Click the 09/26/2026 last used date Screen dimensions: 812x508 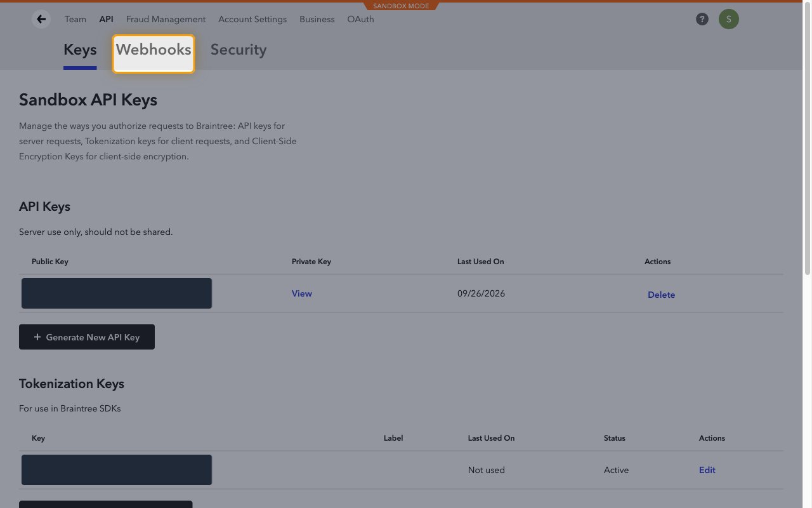click(x=481, y=293)
